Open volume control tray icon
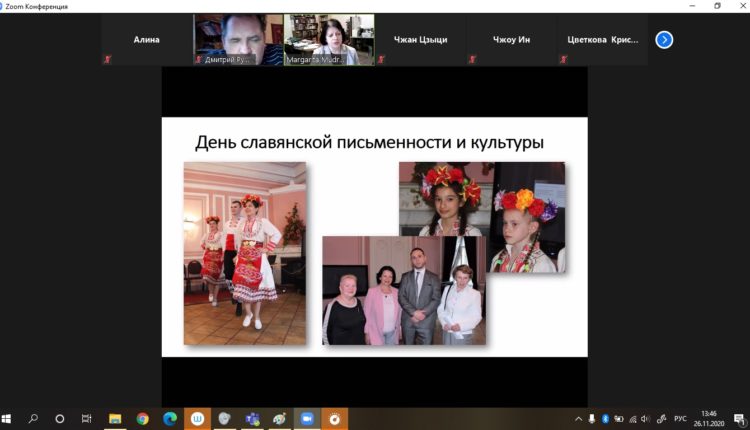Screen dimensions: 750x430 point(646,419)
